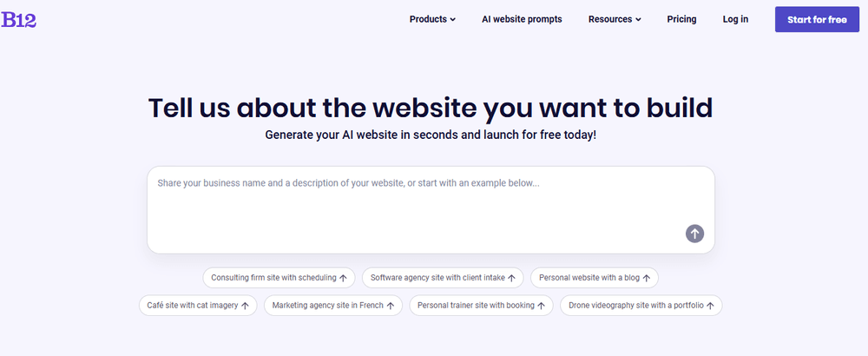
Task: Select Personal trainer site with booking example
Action: 476,306
